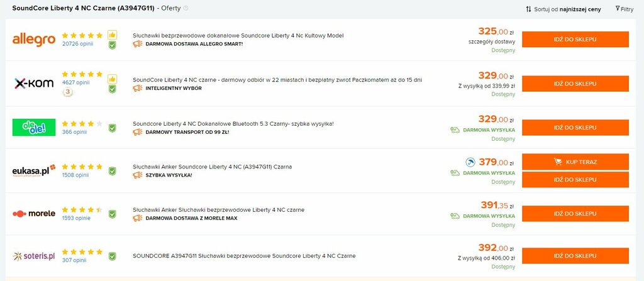Click the sort arrows icon by Sortuj
The width and height of the screenshot is (644, 281).
click(528, 9)
